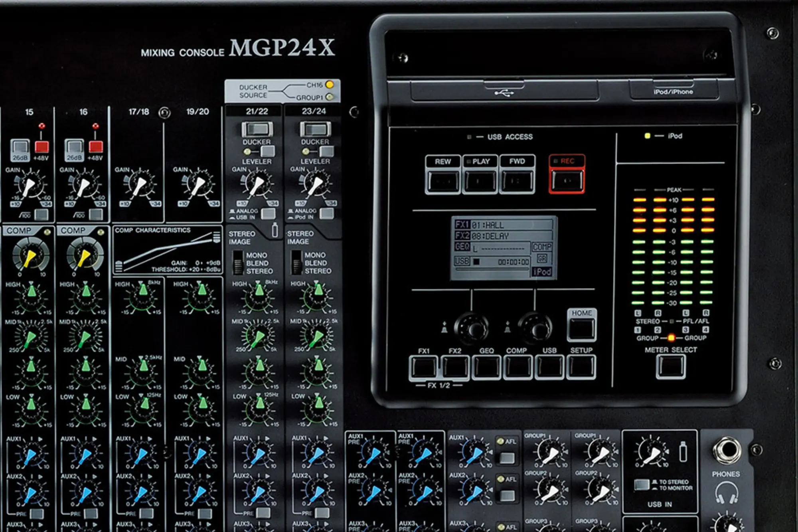Image resolution: width=798 pixels, height=532 pixels.
Task: Turn the AUX1 PRE knob in FX return 1
Action: click(373, 454)
